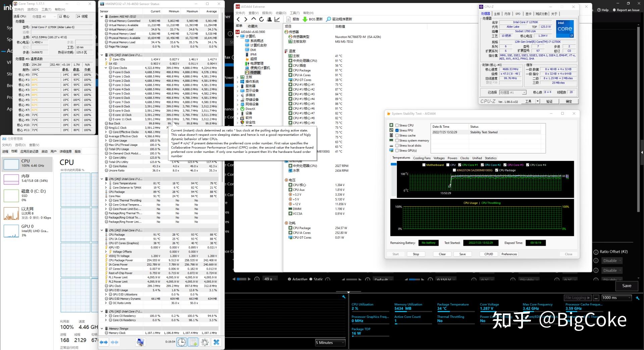The height and width of the screenshot is (350, 644).
Task: Click AIDA64 back navigation arrow
Action: 238,19
